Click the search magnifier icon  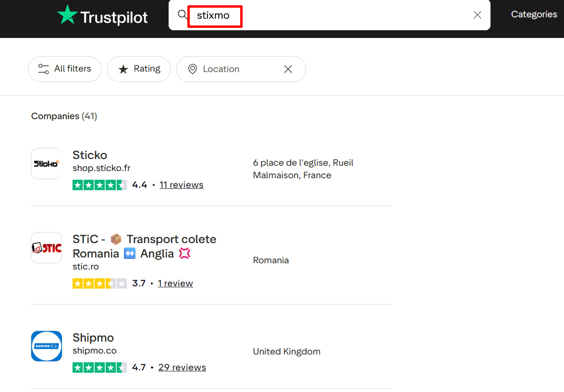(183, 15)
